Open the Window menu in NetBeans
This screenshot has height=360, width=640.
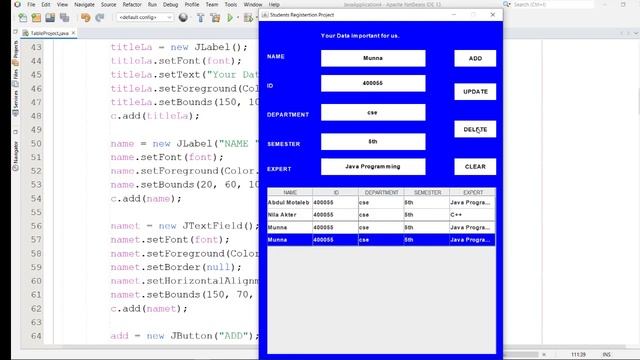(253, 4)
